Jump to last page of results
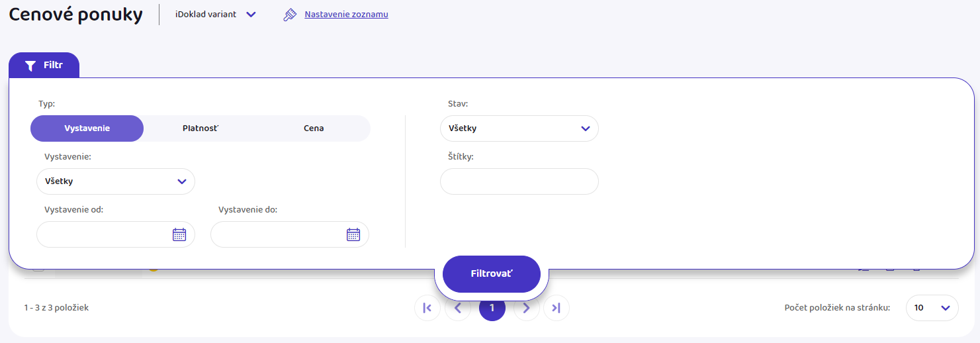Viewport: 980px width, 343px height. coord(556,308)
